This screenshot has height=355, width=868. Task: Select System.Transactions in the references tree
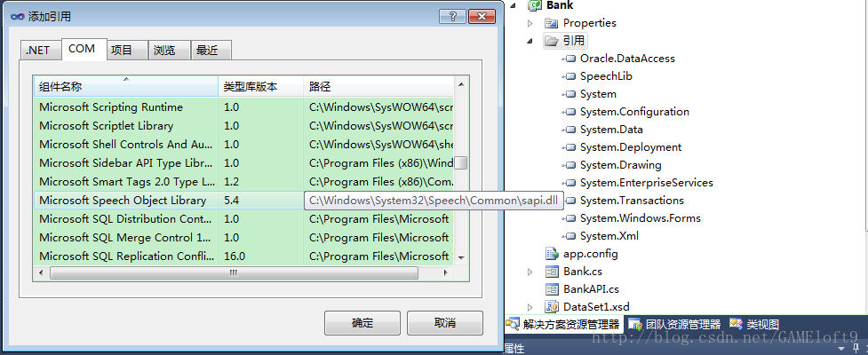632,201
